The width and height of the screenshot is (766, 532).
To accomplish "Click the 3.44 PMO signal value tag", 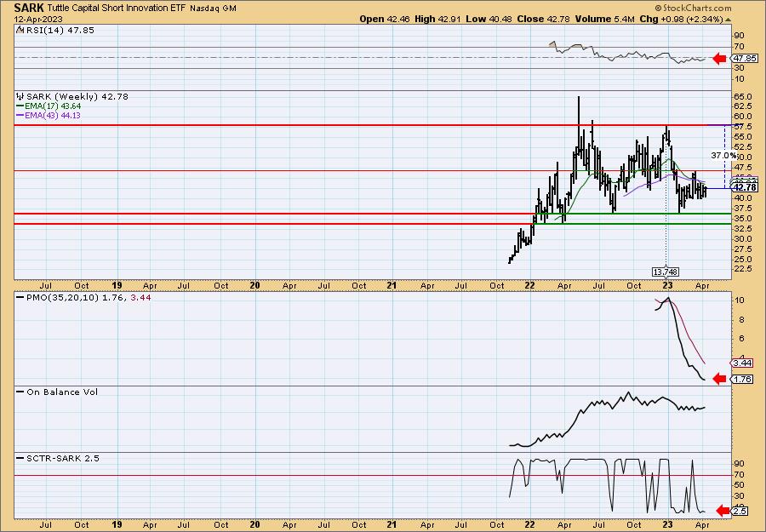I will coord(743,363).
